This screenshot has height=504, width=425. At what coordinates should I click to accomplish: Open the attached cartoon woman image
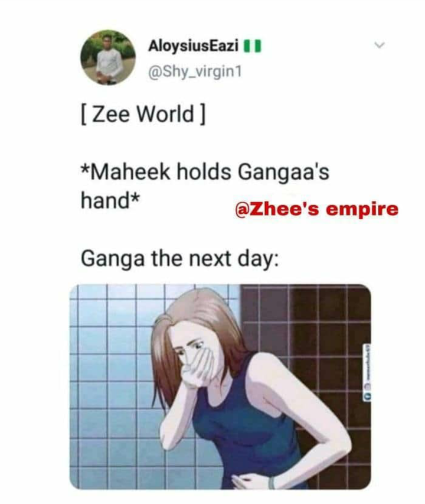pyautogui.click(x=220, y=386)
